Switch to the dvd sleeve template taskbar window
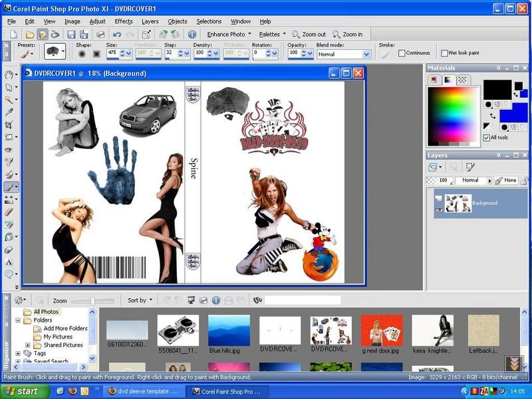532x399 pixels. [x=144, y=391]
